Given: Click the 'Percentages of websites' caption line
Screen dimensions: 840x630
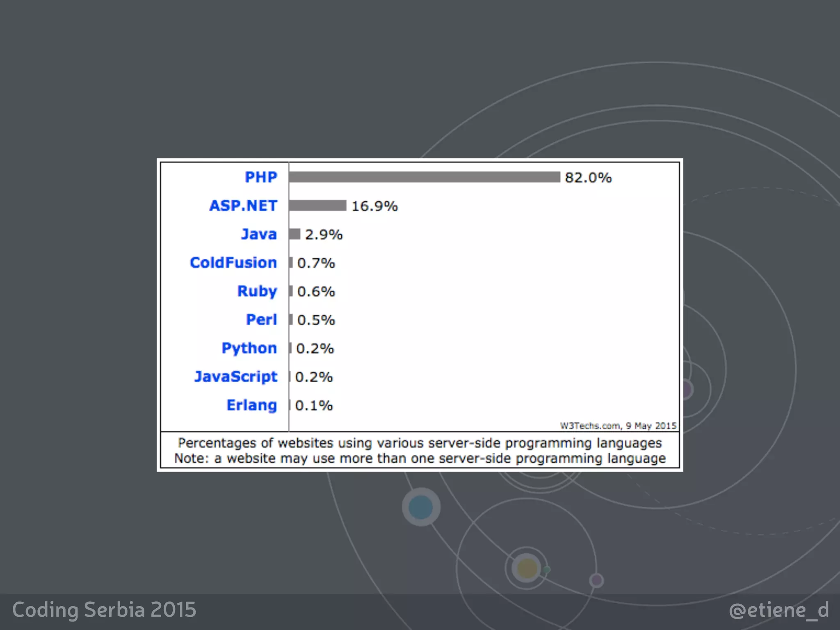Looking at the screenshot, I should click(x=420, y=443).
